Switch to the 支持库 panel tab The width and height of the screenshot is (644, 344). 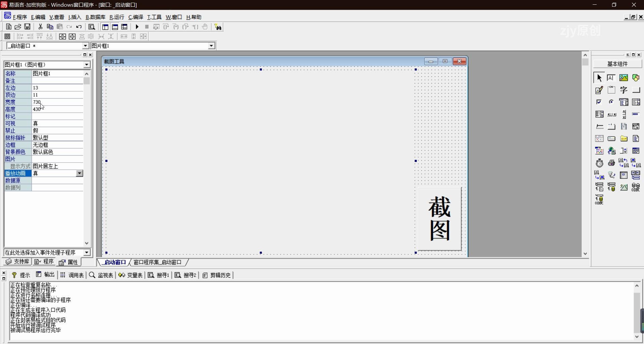tap(18, 262)
